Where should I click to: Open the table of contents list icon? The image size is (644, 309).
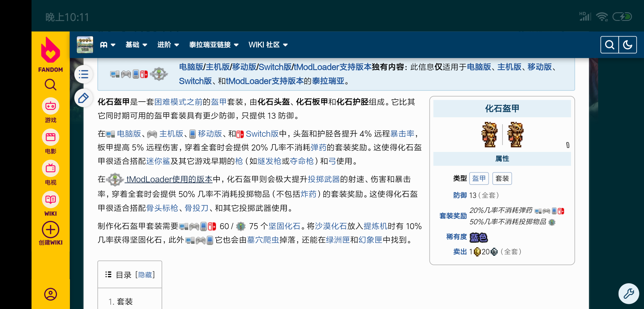(x=83, y=74)
